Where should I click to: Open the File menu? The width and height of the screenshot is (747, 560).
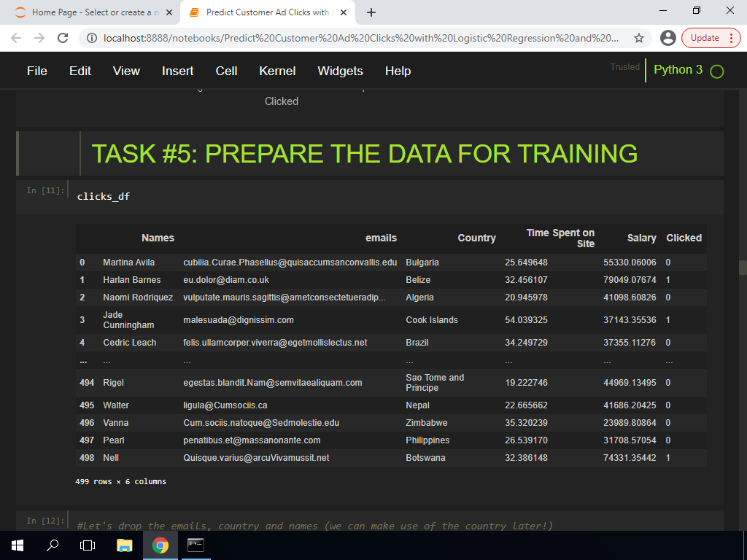(x=37, y=71)
